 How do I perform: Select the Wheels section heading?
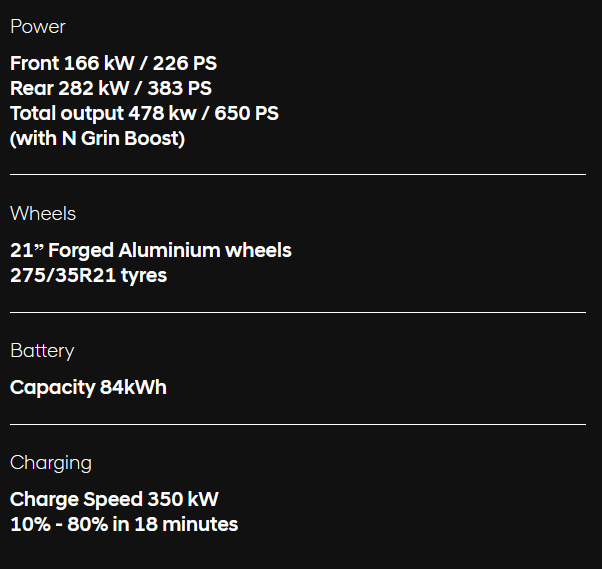click(43, 213)
